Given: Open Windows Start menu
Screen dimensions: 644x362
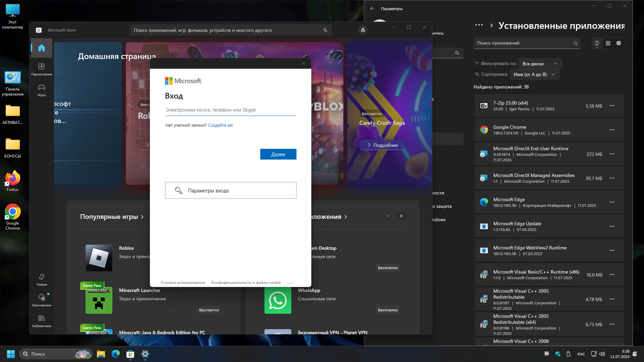Looking at the screenshot, I should (x=11, y=354).
